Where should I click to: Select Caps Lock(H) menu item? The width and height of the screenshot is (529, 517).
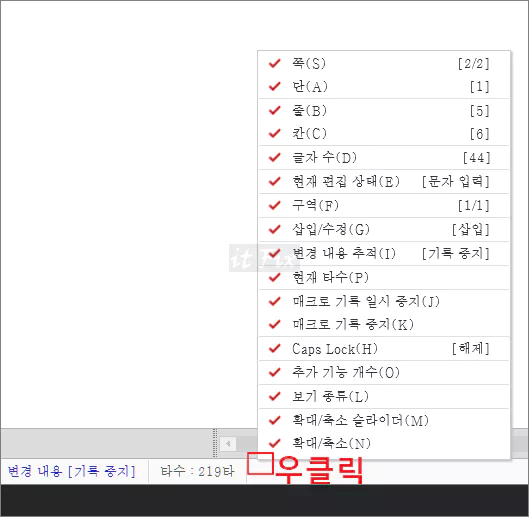[x=384, y=349]
